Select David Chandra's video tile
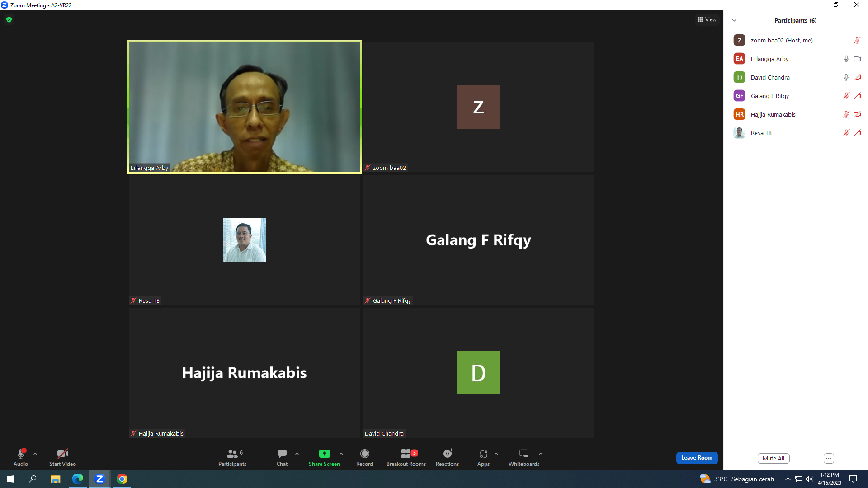 [479, 373]
